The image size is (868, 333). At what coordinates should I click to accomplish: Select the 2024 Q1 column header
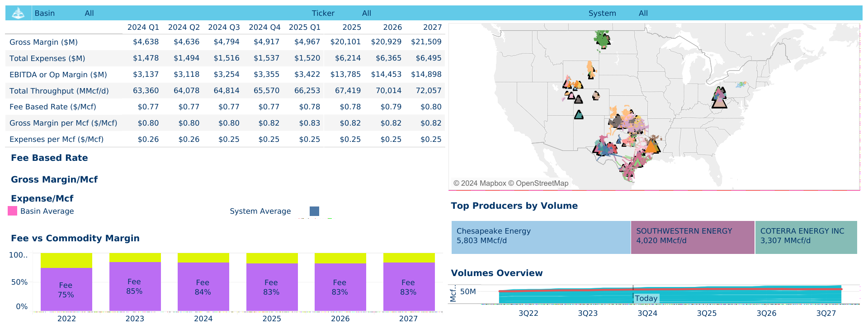[x=143, y=27]
